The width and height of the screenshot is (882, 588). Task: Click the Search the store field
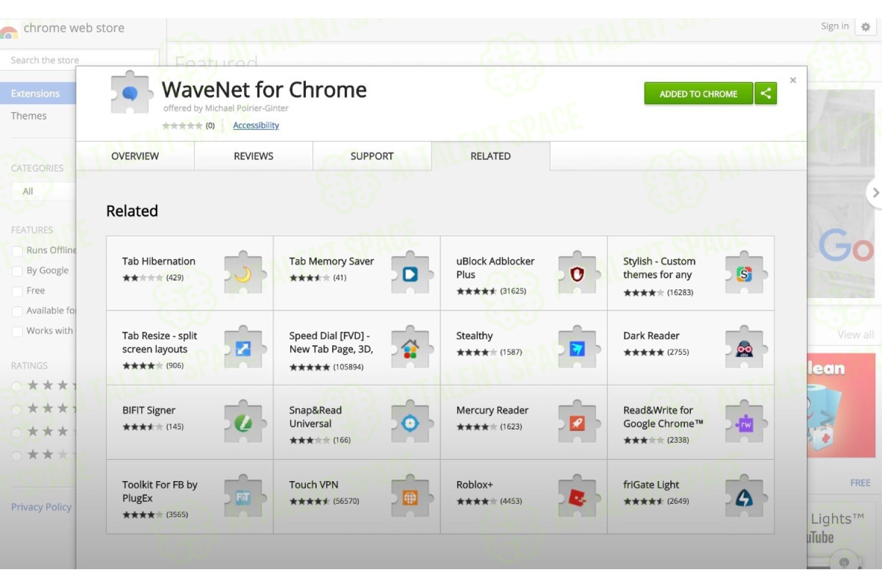[x=79, y=60]
